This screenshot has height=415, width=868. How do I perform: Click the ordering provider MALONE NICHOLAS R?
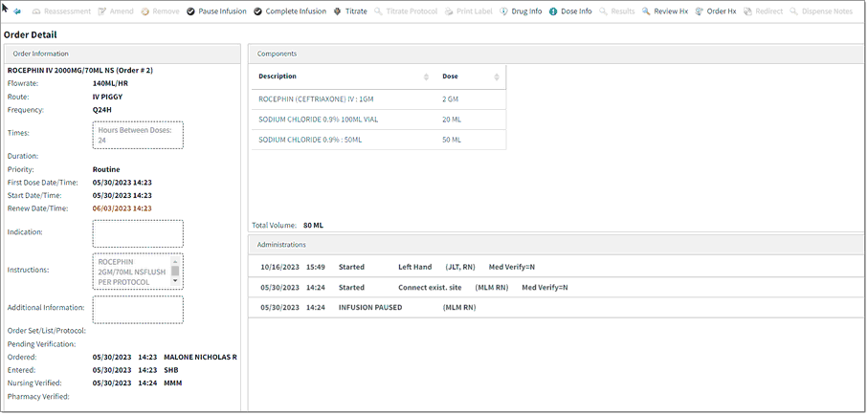point(200,357)
